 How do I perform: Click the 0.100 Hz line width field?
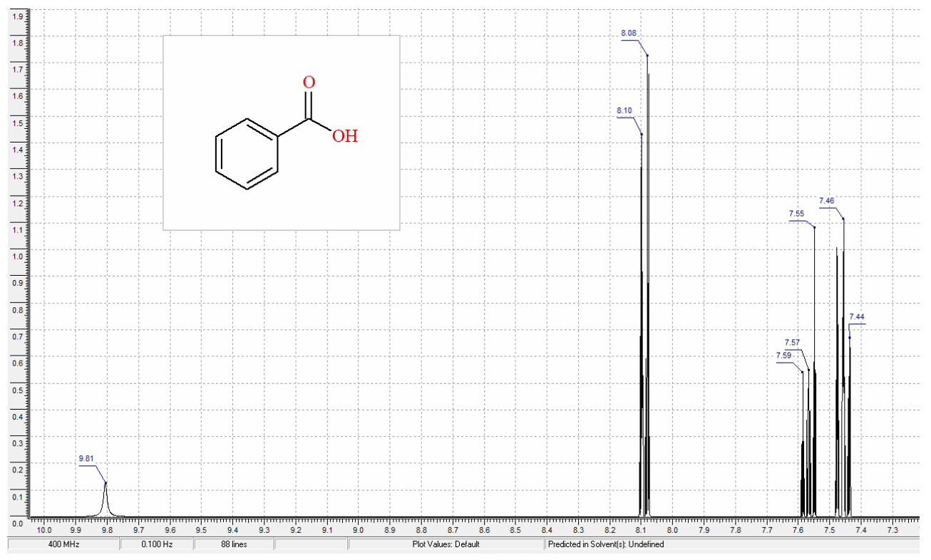[157, 544]
